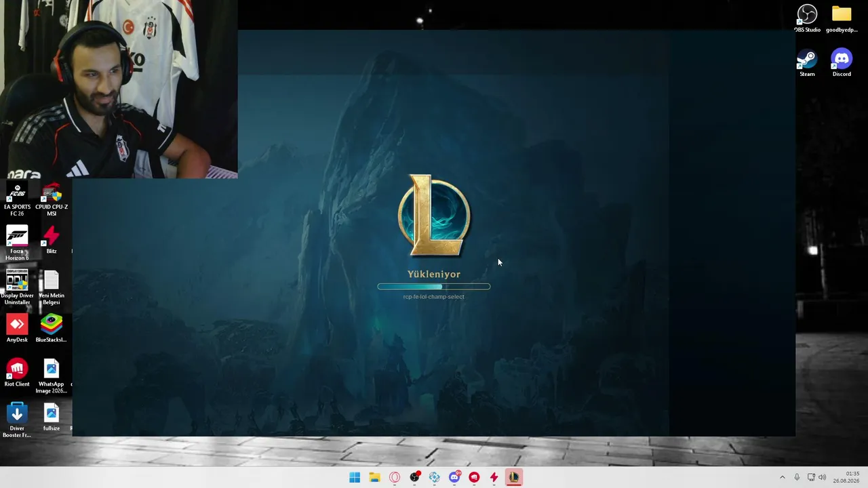Launch Discord from the desktop shortcut
The height and width of the screenshot is (488, 868).
[x=842, y=63]
